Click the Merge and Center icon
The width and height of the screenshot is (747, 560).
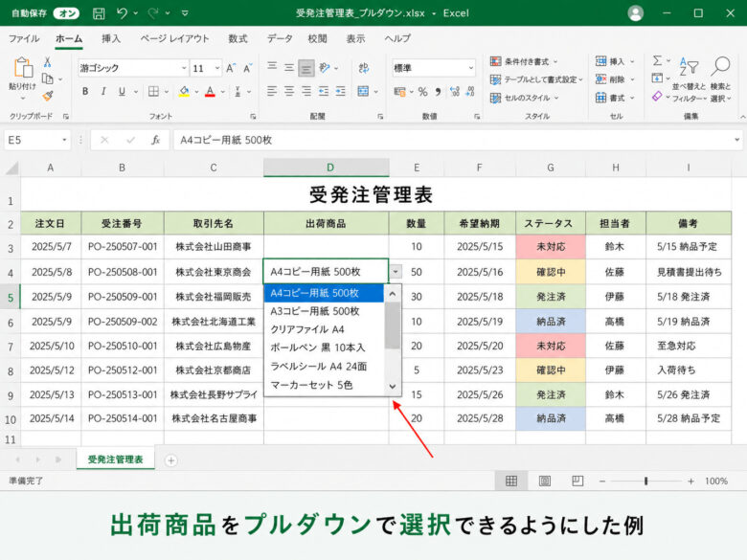pyautogui.click(x=364, y=91)
